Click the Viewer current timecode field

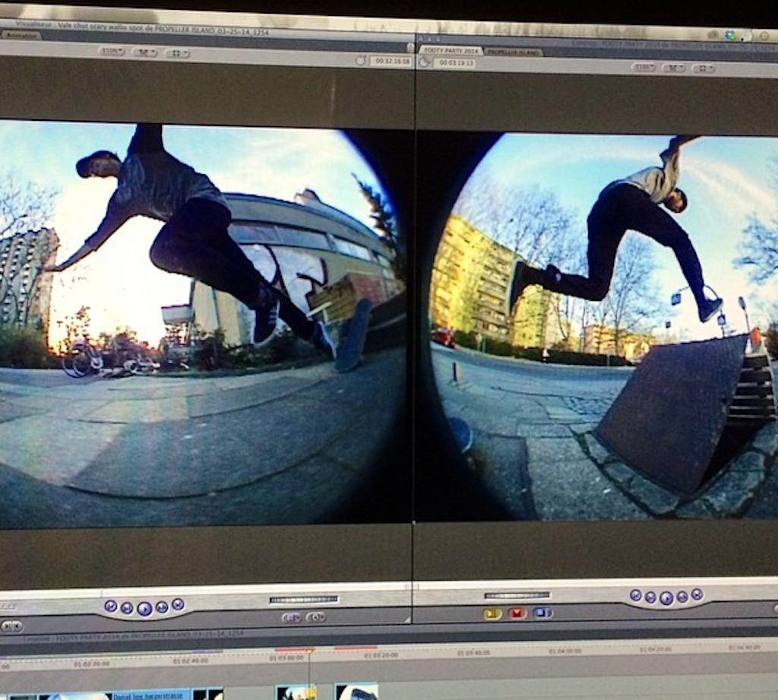(391, 61)
